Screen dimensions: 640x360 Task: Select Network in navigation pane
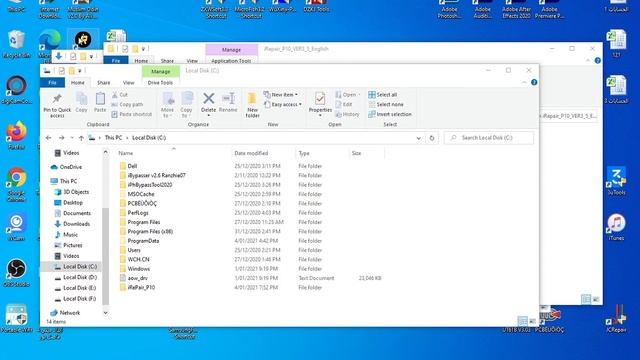[69, 313]
